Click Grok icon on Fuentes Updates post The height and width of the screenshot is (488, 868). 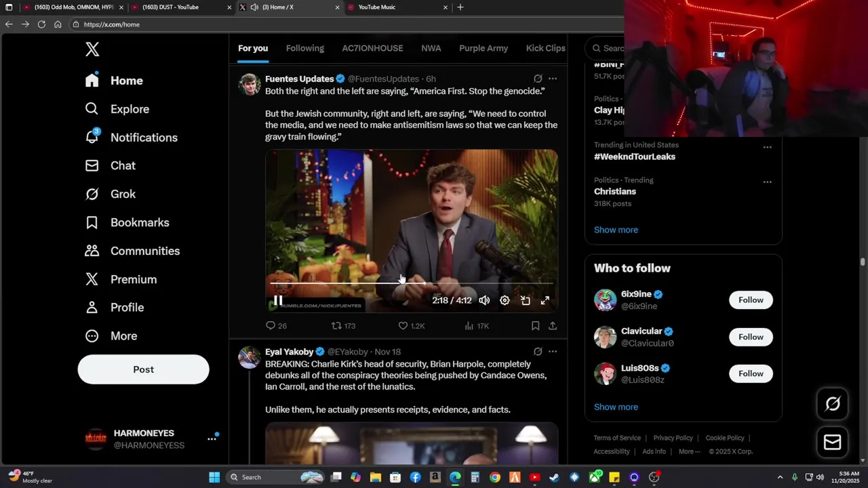point(538,79)
